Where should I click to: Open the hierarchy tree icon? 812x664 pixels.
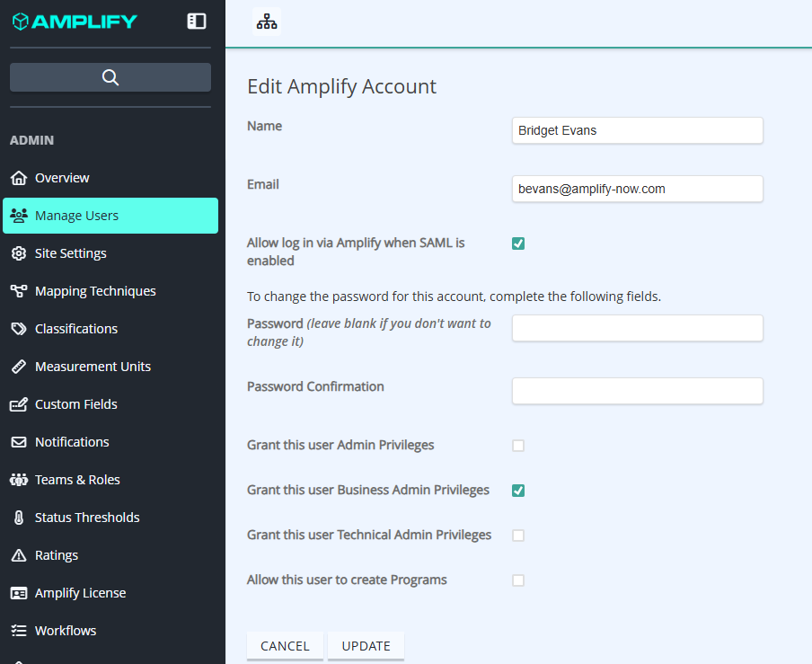[x=267, y=22]
